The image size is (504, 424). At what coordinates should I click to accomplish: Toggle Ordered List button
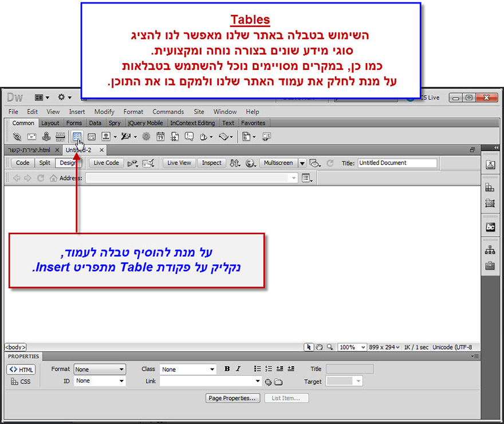coord(269,369)
